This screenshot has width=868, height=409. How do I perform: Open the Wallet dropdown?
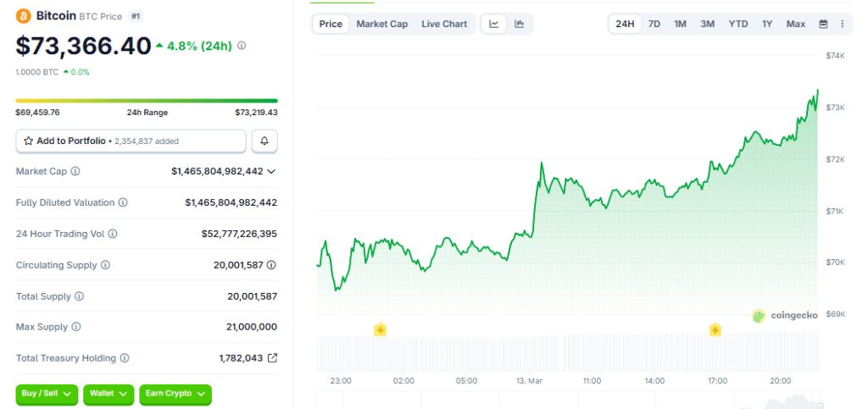[x=109, y=394]
